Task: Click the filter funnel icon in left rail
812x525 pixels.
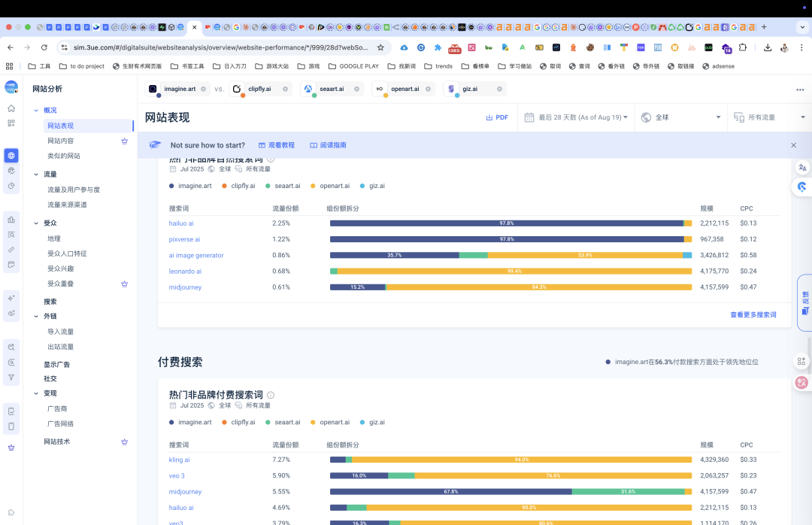Action: pos(11,378)
